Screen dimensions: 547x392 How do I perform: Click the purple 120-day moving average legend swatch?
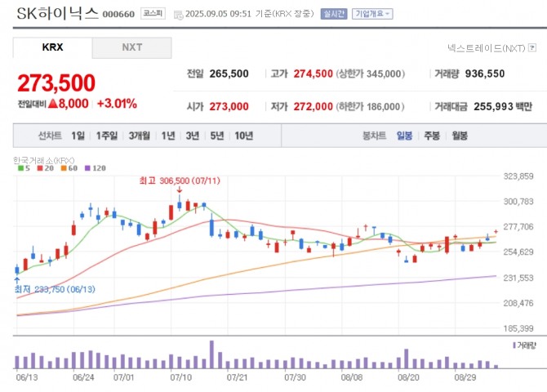(87, 168)
